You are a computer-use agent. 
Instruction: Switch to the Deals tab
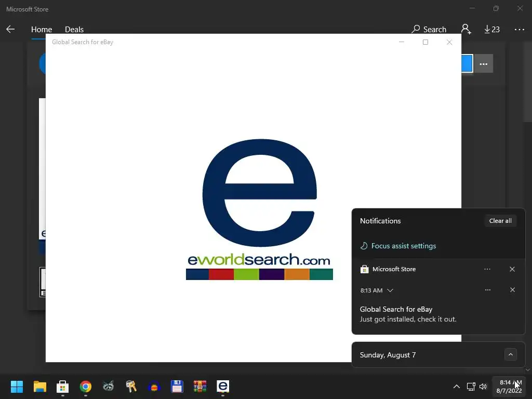pyautogui.click(x=74, y=30)
